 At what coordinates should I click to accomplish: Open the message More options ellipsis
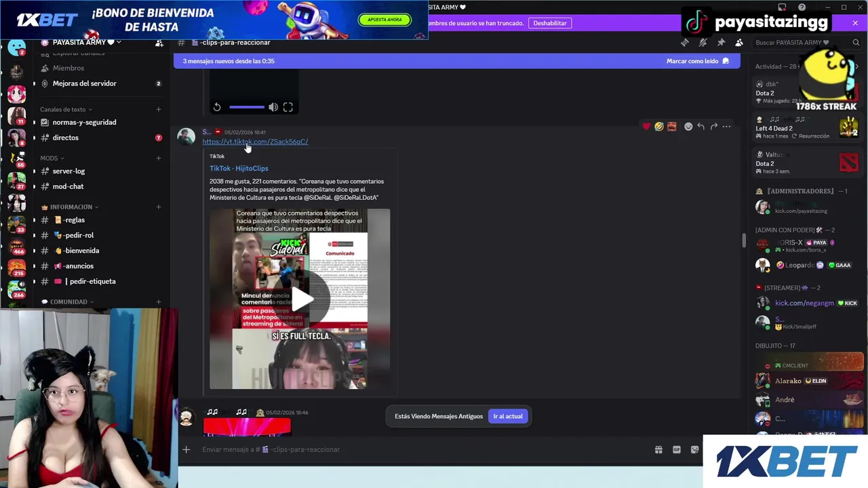(726, 126)
